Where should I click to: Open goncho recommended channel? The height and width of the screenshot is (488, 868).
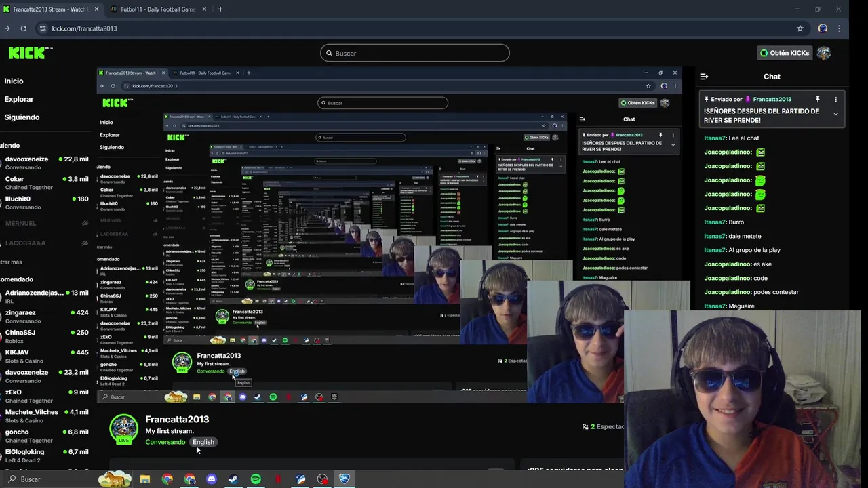(44, 435)
